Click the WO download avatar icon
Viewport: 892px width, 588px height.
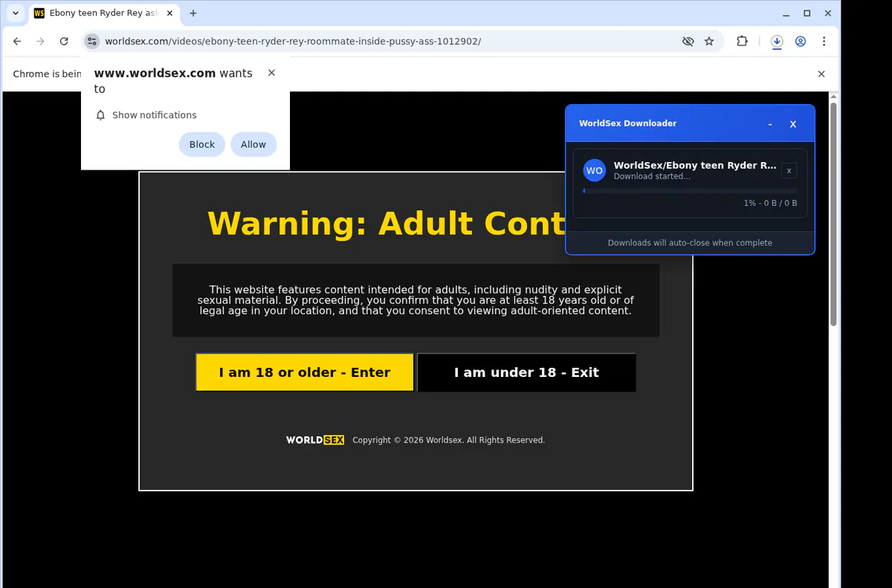coord(595,170)
